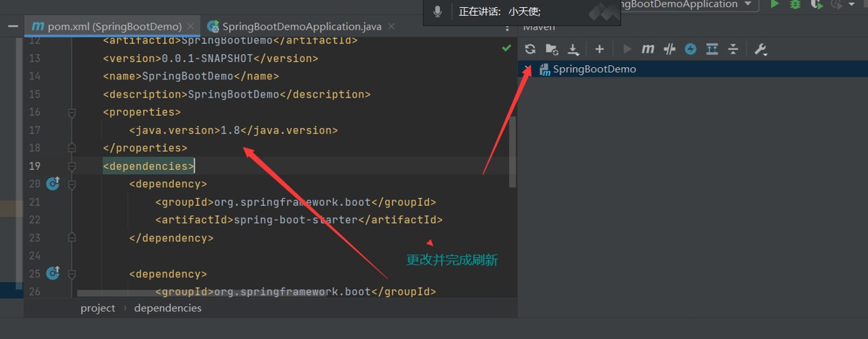
Task: Fold dependency end marker at line 23
Action: tap(72, 238)
